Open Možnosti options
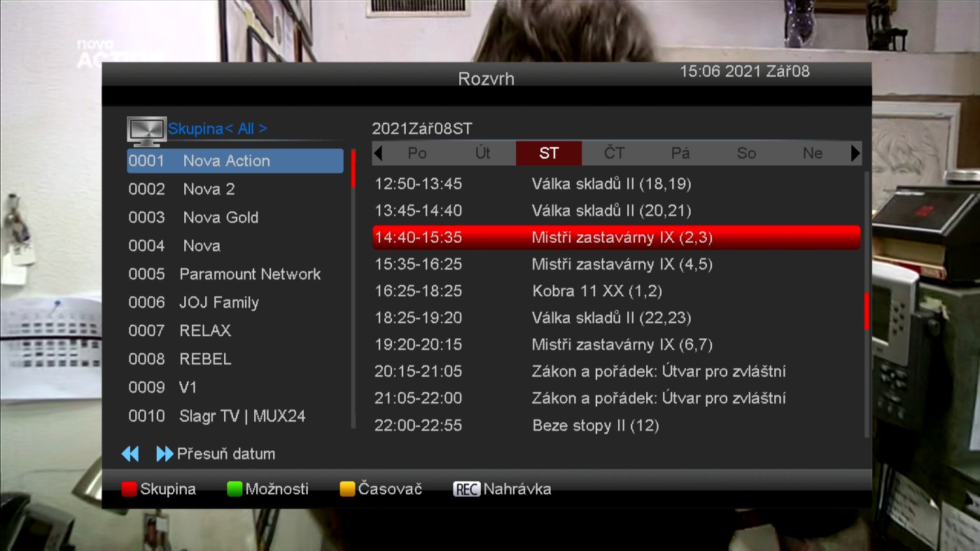 [277, 489]
